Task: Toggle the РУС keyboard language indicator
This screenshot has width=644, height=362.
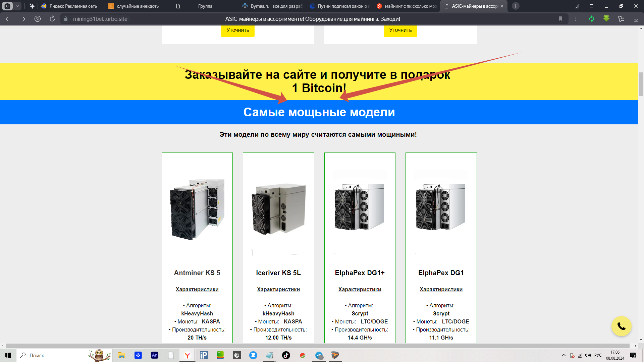Action: 598,355
